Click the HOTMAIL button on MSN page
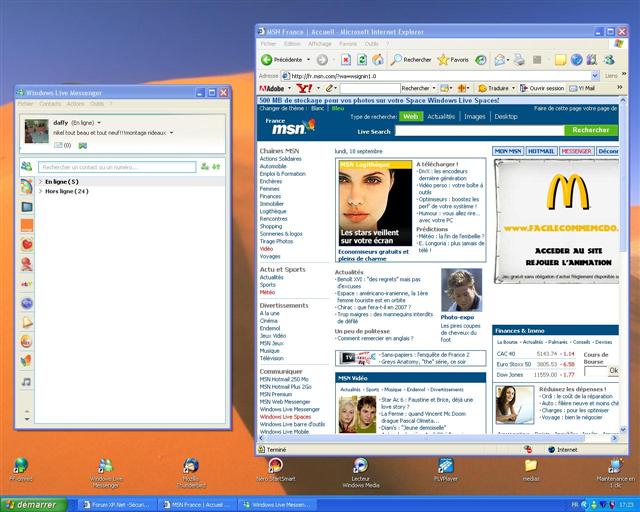Screen dimensions: 640x512 pyautogui.click(x=541, y=151)
